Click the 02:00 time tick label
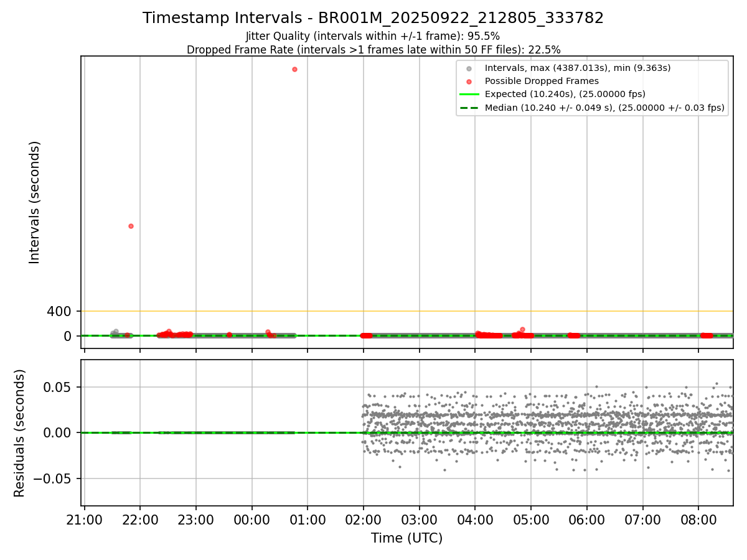The image size is (747, 560). (x=364, y=519)
